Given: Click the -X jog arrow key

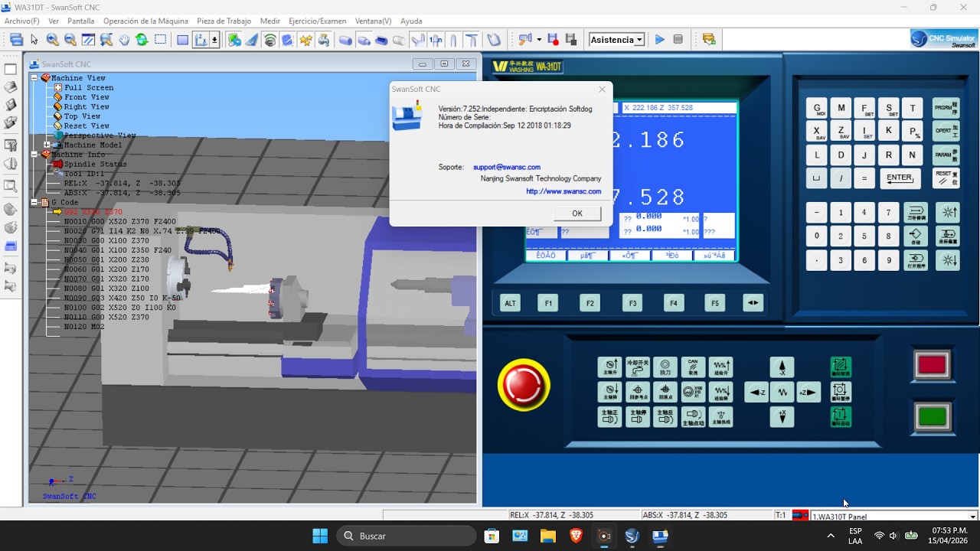Looking at the screenshot, I should tap(782, 367).
